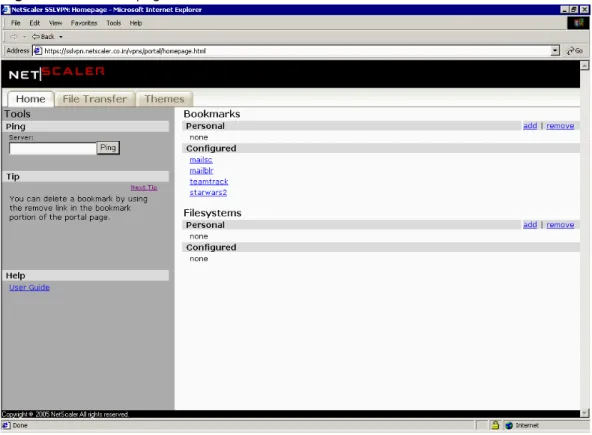Open the mailblr bookmark
The height and width of the screenshot is (435, 592).
click(x=201, y=171)
